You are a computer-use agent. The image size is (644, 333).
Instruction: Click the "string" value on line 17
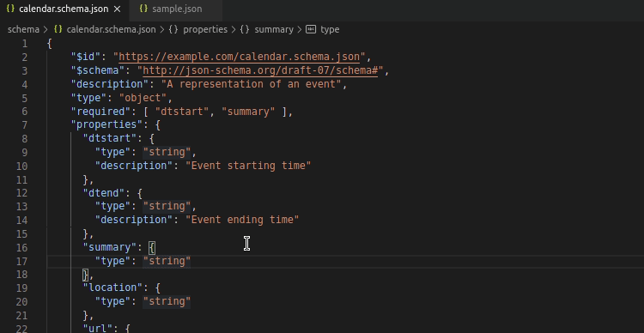coord(167,261)
